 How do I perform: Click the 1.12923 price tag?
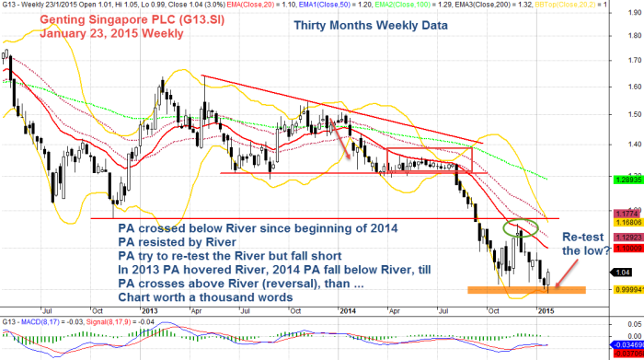click(628, 238)
